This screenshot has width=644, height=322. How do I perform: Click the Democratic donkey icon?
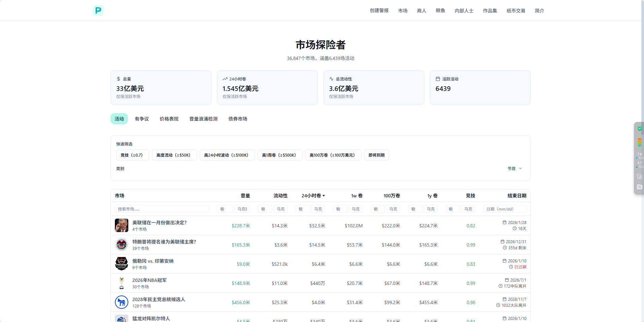122,302
